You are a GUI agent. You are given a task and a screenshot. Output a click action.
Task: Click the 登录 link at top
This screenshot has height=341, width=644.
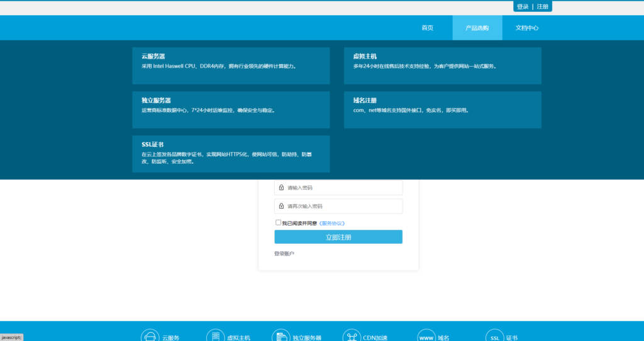523,6
